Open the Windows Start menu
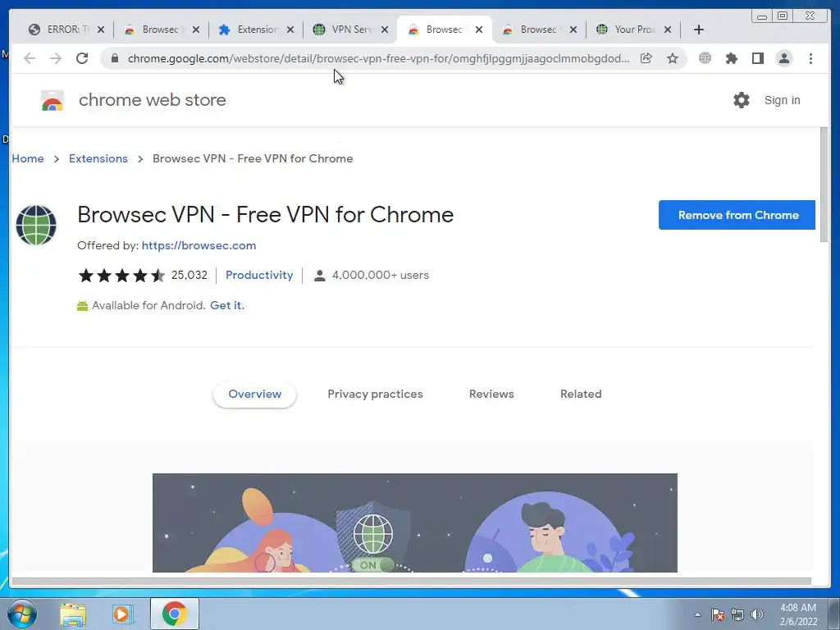Viewport: 840px width, 630px height. (x=21, y=614)
